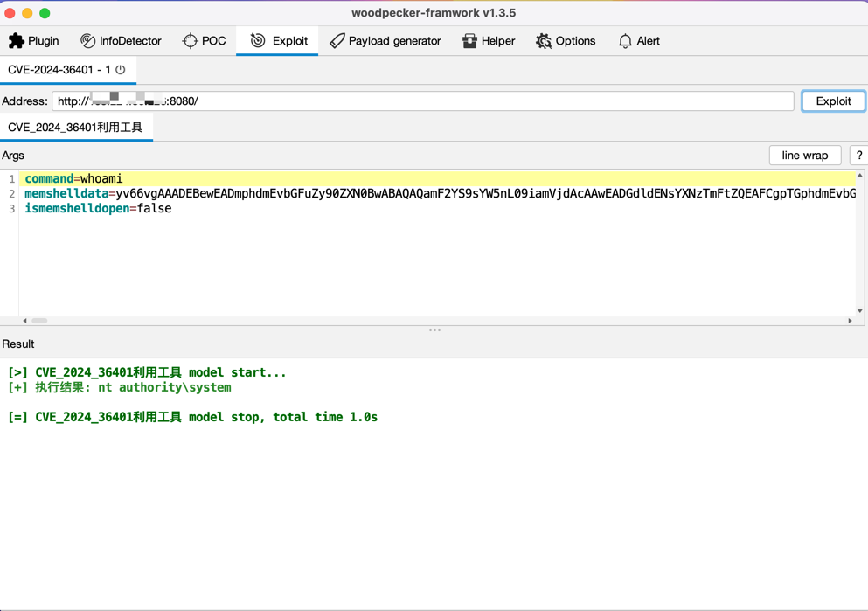
Task: Click the Exploit run button
Action: coord(833,101)
